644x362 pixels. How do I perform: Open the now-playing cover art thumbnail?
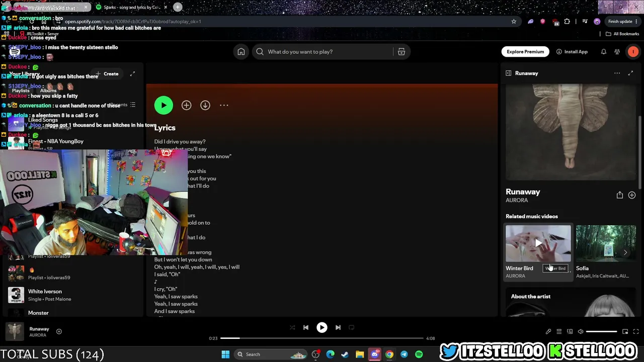pos(15,331)
